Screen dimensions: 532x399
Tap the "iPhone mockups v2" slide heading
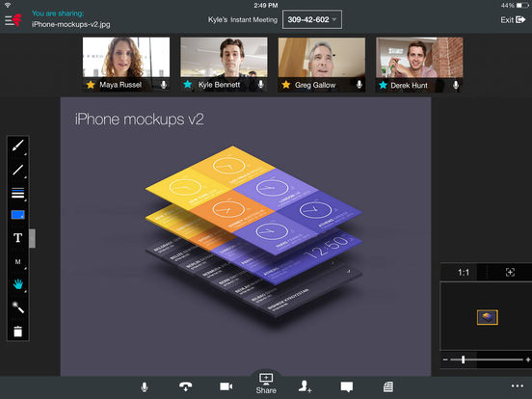click(139, 120)
